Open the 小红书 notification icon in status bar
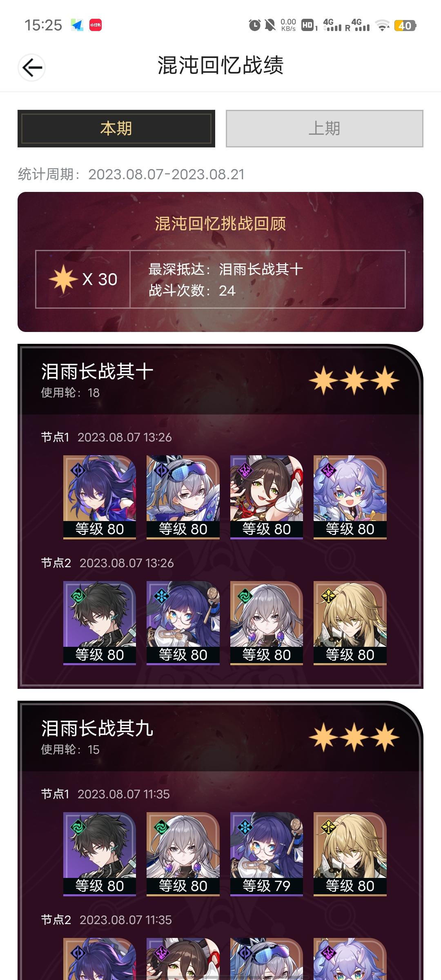The image size is (441, 980). pos(96,25)
